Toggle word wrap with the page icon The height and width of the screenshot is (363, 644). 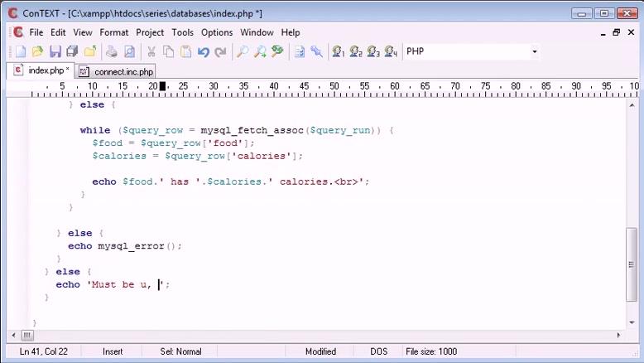(x=300, y=51)
